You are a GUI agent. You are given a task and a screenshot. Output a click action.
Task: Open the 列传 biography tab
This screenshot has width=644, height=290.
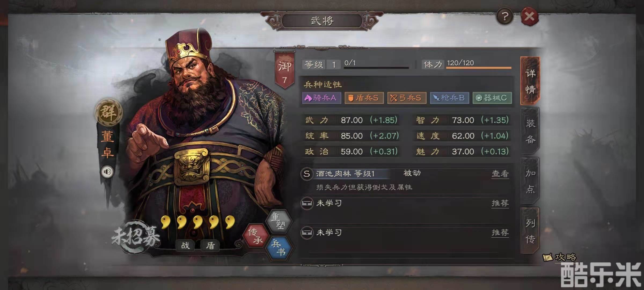click(x=530, y=231)
